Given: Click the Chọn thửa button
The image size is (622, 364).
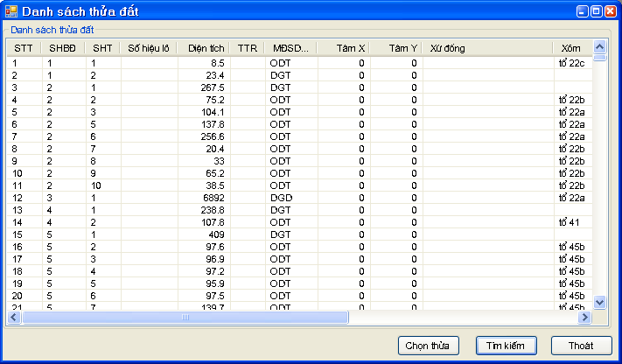Looking at the screenshot, I should pyautogui.click(x=428, y=346).
